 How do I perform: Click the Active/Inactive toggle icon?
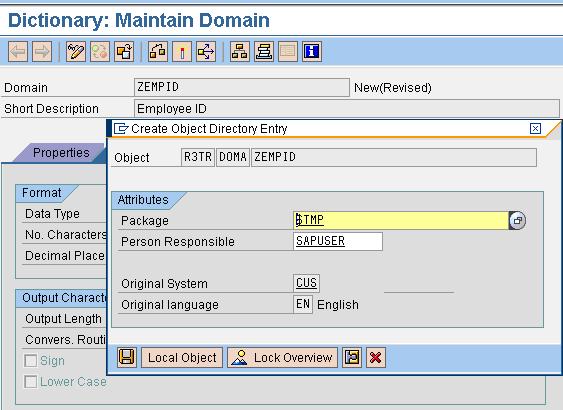coord(100,52)
